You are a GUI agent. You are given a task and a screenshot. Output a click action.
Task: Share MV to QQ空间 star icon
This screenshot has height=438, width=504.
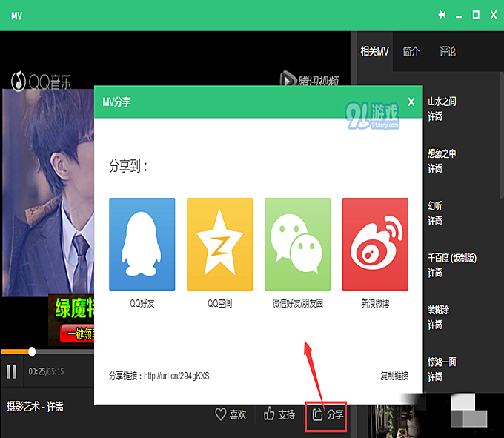(x=220, y=245)
